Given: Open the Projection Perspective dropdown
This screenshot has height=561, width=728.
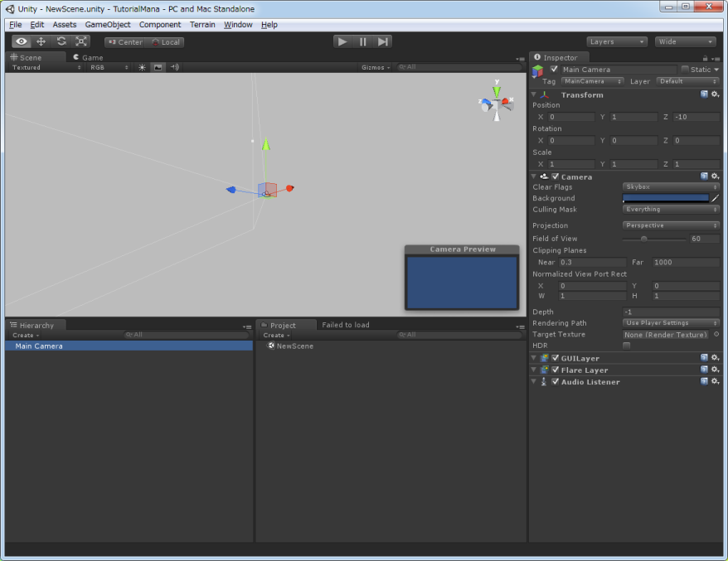Looking at the screenshot, I should click(671, 225).
